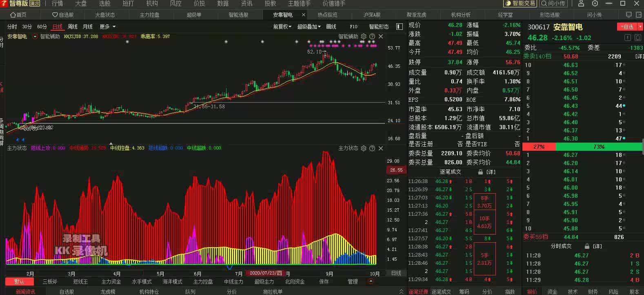
Task: Go to the 首页 home tab
Action: coord(18,15)
